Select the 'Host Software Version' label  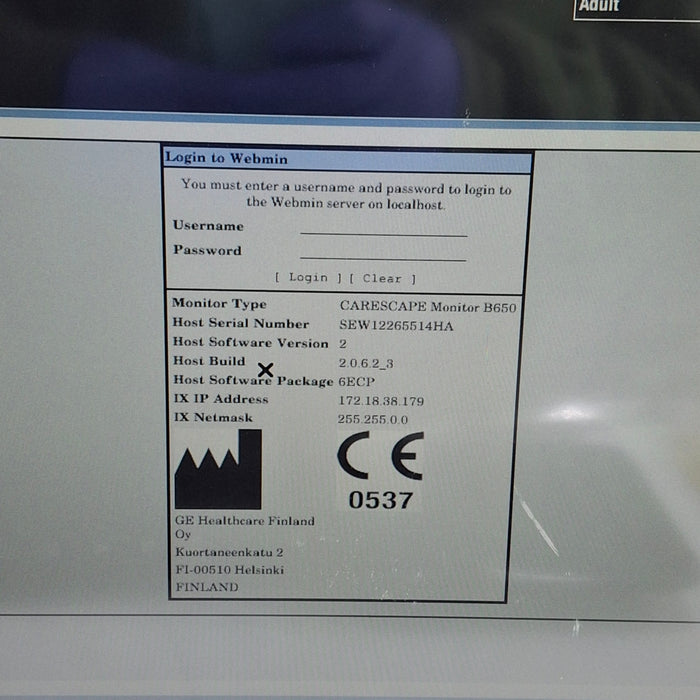click(250, 342)
